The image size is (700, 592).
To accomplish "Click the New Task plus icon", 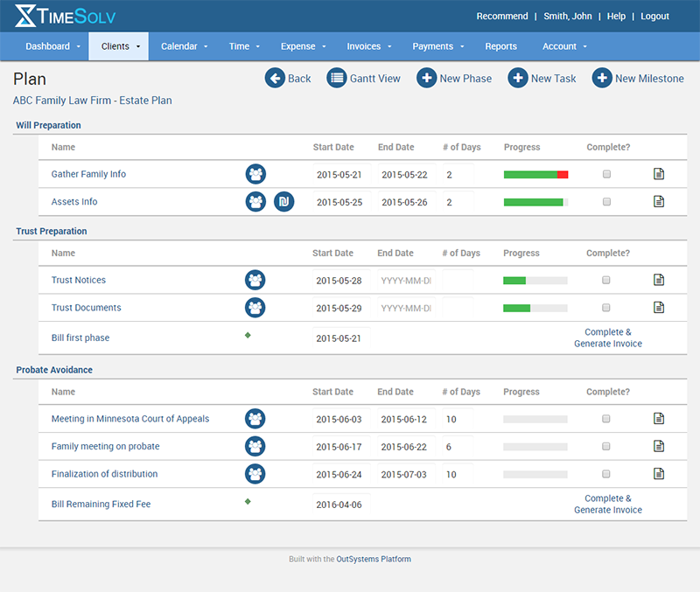I will pyautogui.click(x=518, y=78).
